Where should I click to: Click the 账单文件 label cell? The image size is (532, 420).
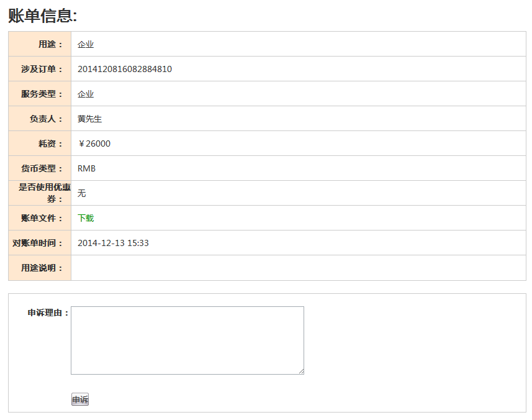(x=40, y=218)
